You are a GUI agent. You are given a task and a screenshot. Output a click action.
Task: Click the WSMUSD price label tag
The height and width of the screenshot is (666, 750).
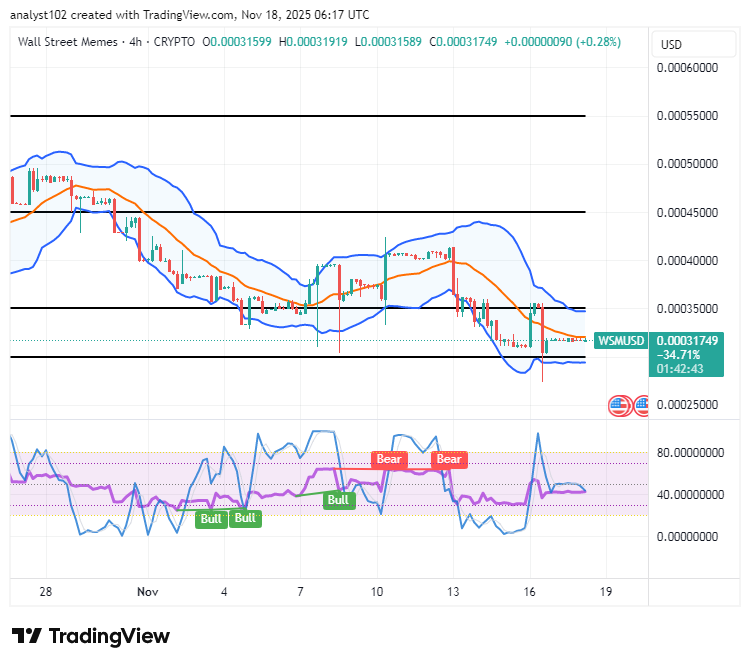(620, 341)
